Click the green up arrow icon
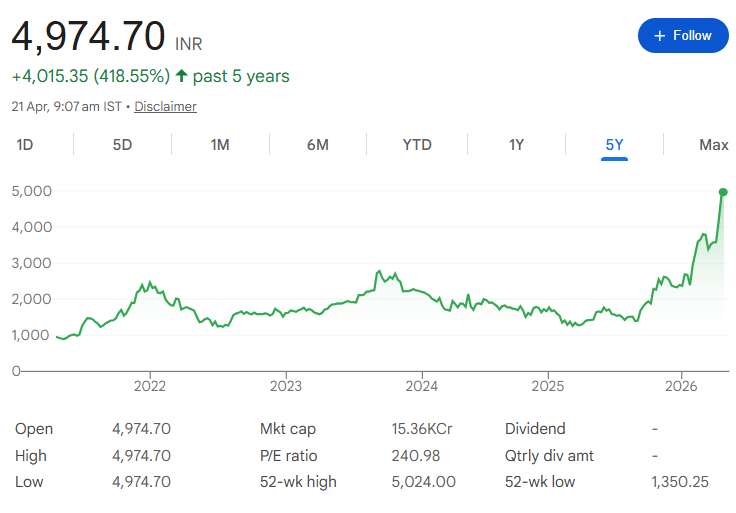 (181, 76)
